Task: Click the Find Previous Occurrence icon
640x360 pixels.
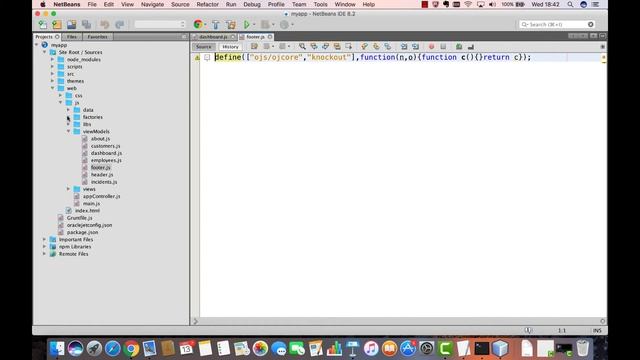Action: (x=313, y=47)
